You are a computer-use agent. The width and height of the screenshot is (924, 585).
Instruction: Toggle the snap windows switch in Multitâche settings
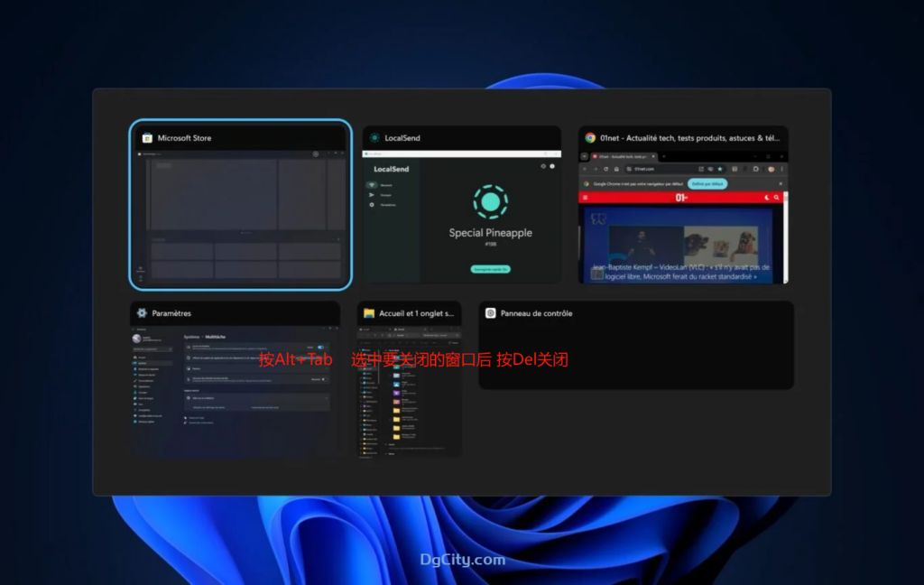point(320,348)
